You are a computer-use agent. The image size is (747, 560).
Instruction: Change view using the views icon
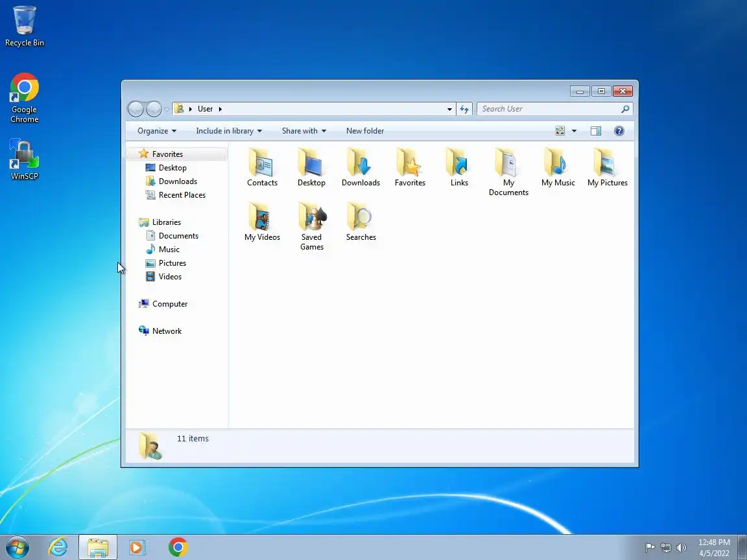(560, 131)
